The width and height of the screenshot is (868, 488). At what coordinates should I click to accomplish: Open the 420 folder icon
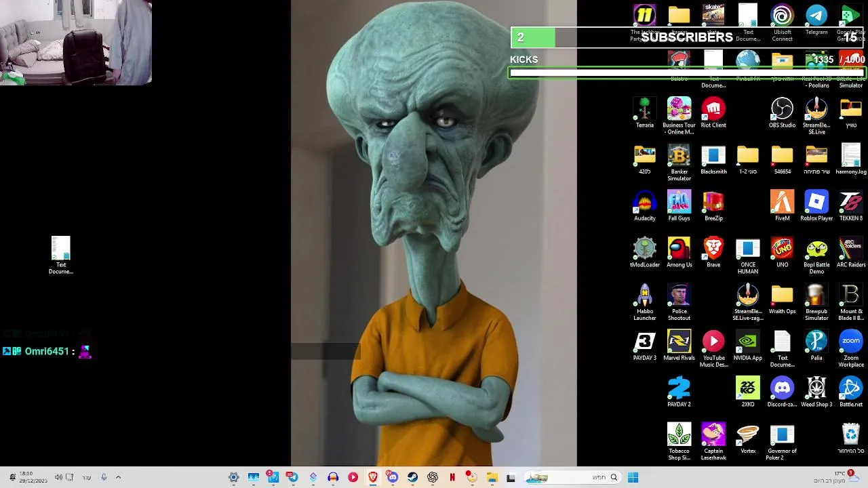tap(644, 159)
